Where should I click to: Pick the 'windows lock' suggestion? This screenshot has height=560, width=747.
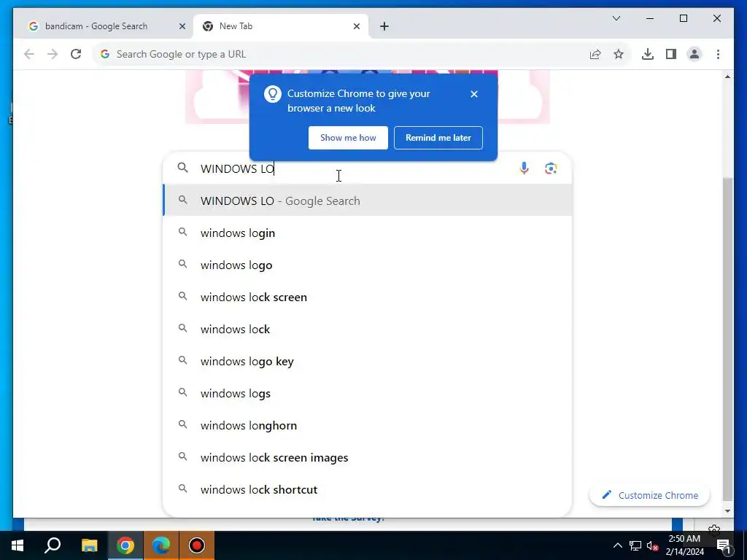pyautogui.click(x=368, y=329)
